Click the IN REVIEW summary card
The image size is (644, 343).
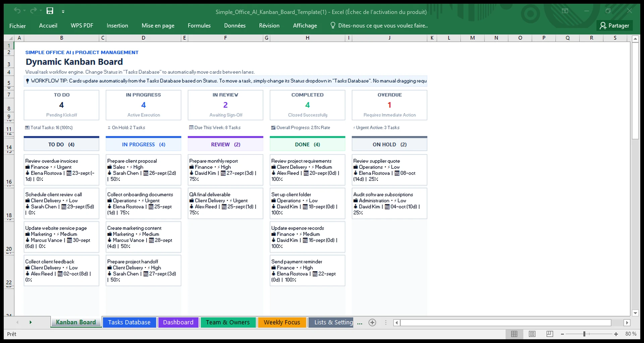pos(225,105)
